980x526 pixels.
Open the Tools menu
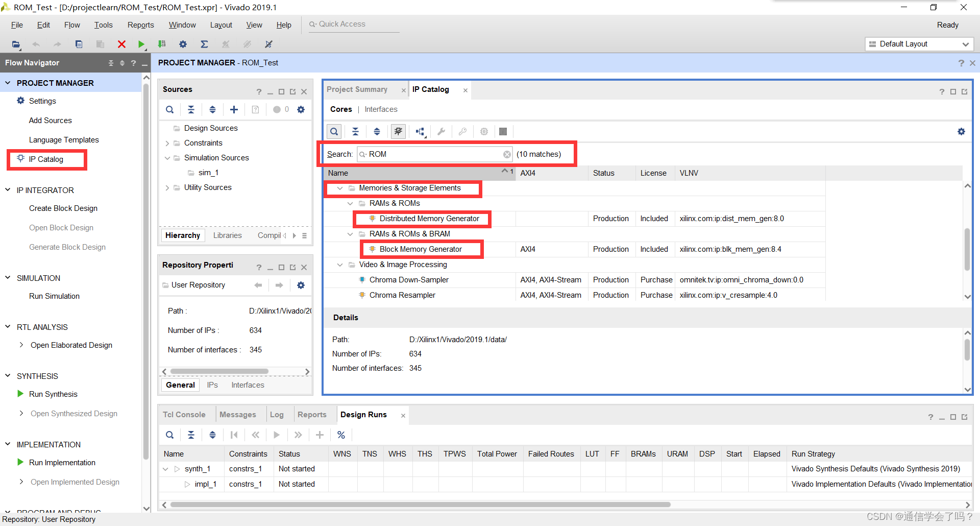point(103,25)
